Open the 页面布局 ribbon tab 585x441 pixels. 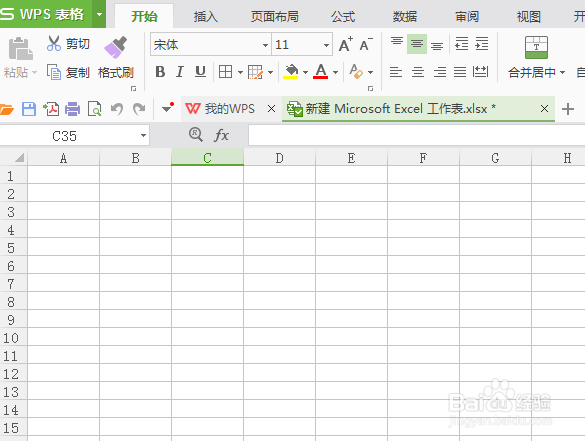point(275,16)
